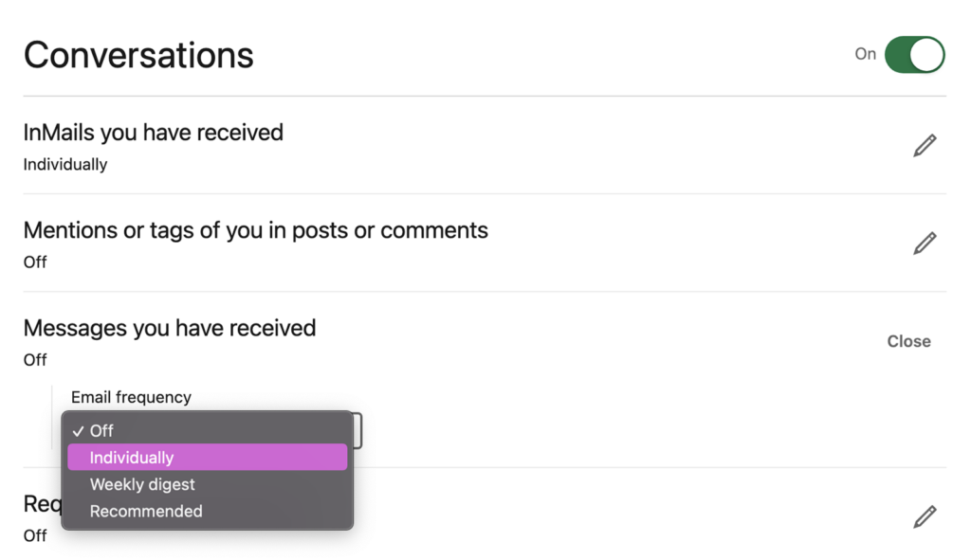Open the Mentions or tags row
The width and height of the screenshot is (971, 560).
pyautogui.click(x=255, y=230)
